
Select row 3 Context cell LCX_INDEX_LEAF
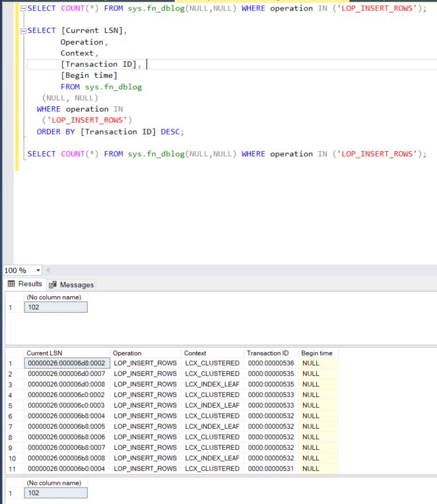tap(213, 385)
